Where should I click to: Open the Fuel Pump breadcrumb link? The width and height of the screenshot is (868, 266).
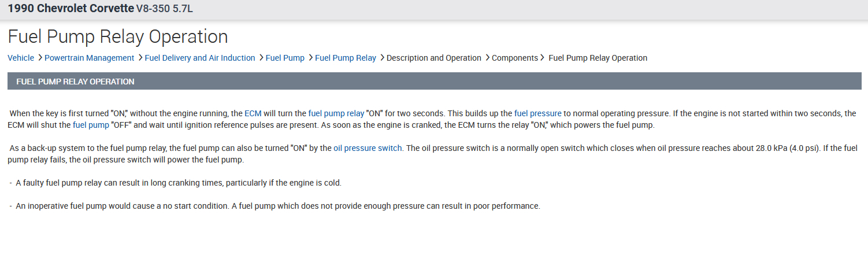point(285,58)
